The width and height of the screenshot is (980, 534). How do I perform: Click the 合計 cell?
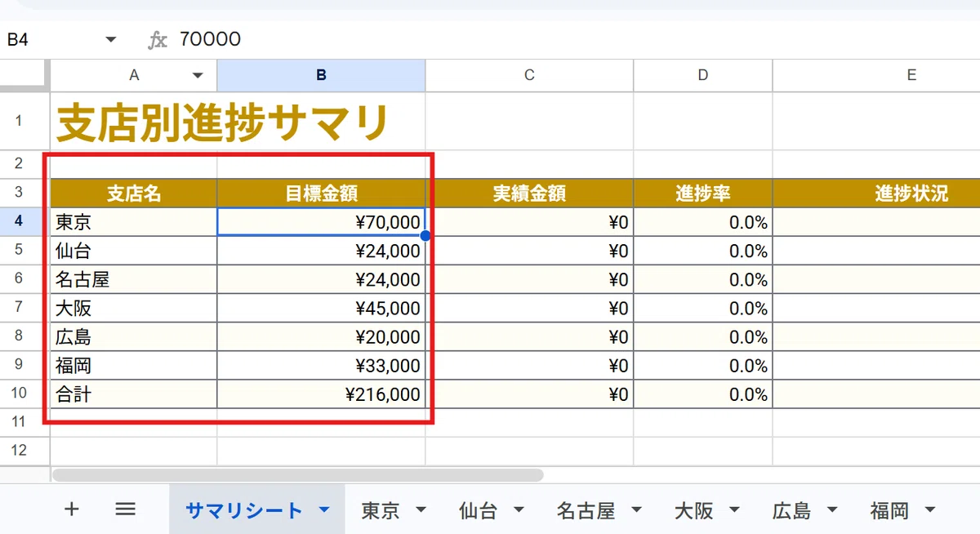click(134, 394)
